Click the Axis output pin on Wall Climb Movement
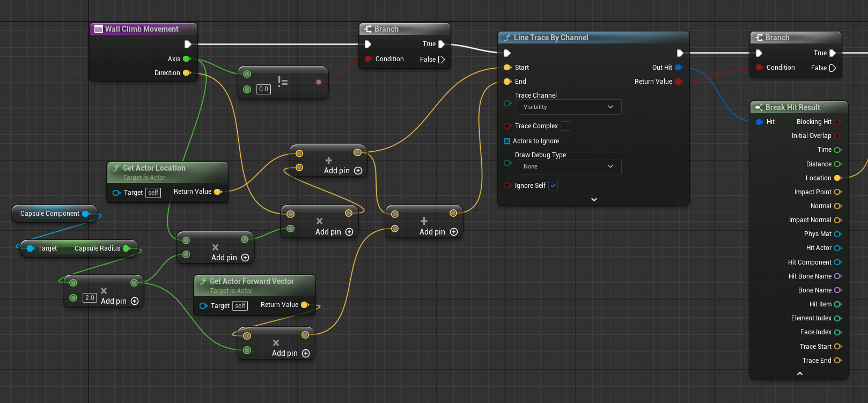The image size is (868, 403). (x=187, y=59)
